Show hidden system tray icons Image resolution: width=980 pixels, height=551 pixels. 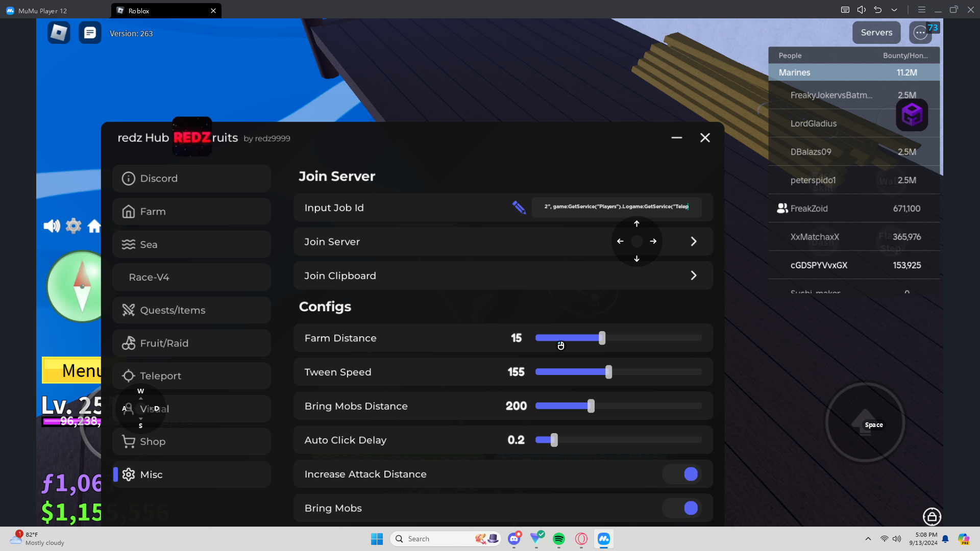[x=868, y=539]
